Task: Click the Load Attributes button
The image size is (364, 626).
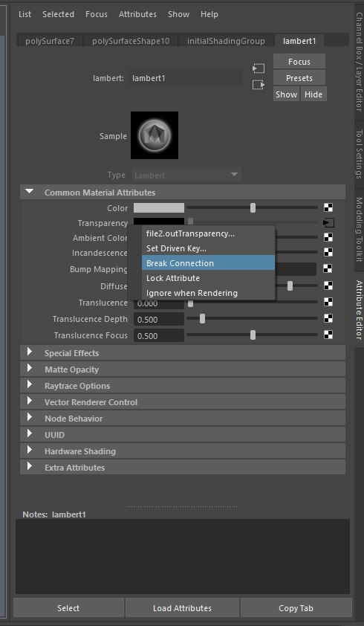Action: click(183, 608)
